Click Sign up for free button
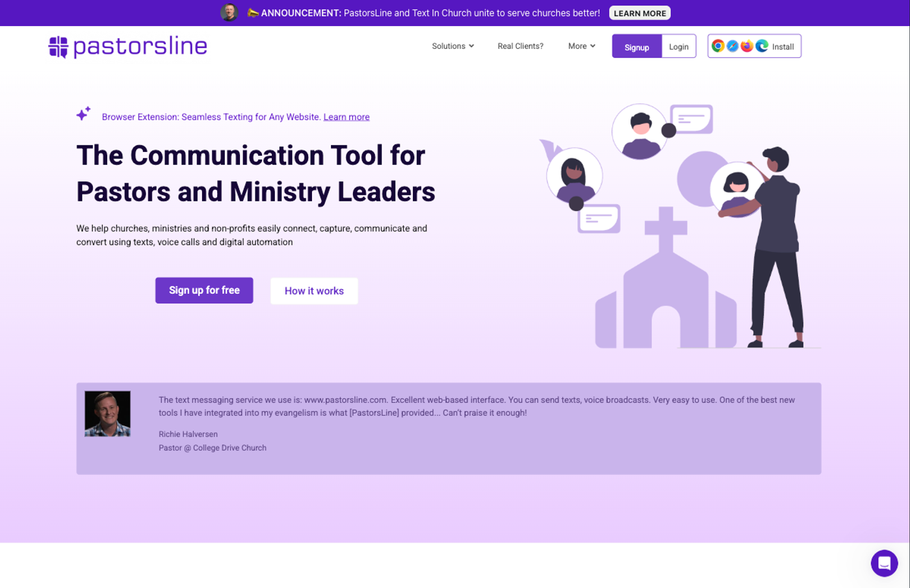Screen dimensions: 910x588 click(x=204, y=290)
